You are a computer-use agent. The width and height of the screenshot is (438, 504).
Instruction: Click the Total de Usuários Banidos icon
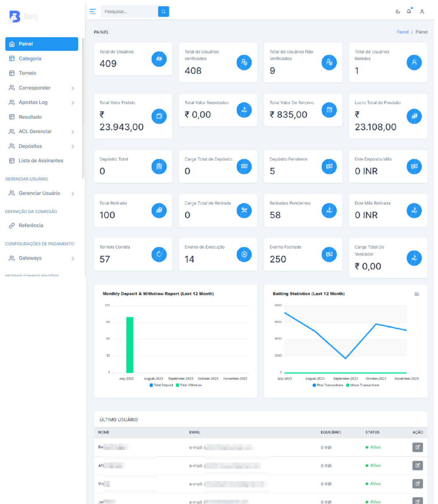coord(414,63)
